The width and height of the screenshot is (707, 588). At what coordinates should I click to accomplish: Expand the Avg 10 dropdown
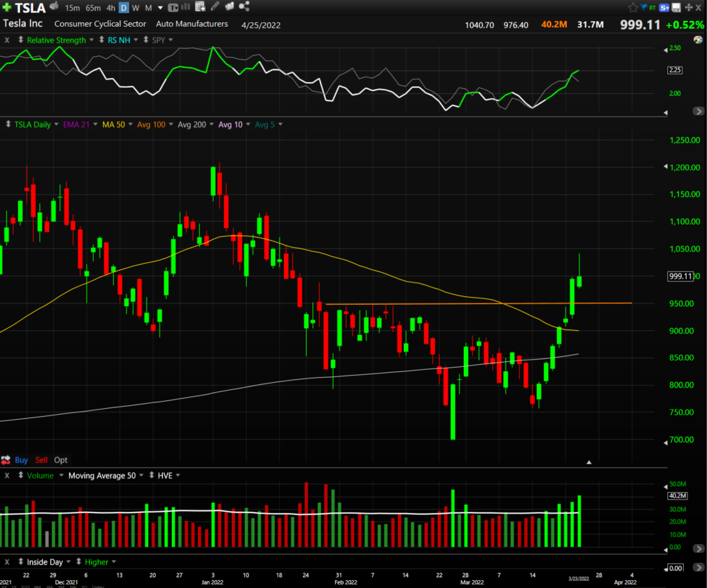click(x=248, y=124)
